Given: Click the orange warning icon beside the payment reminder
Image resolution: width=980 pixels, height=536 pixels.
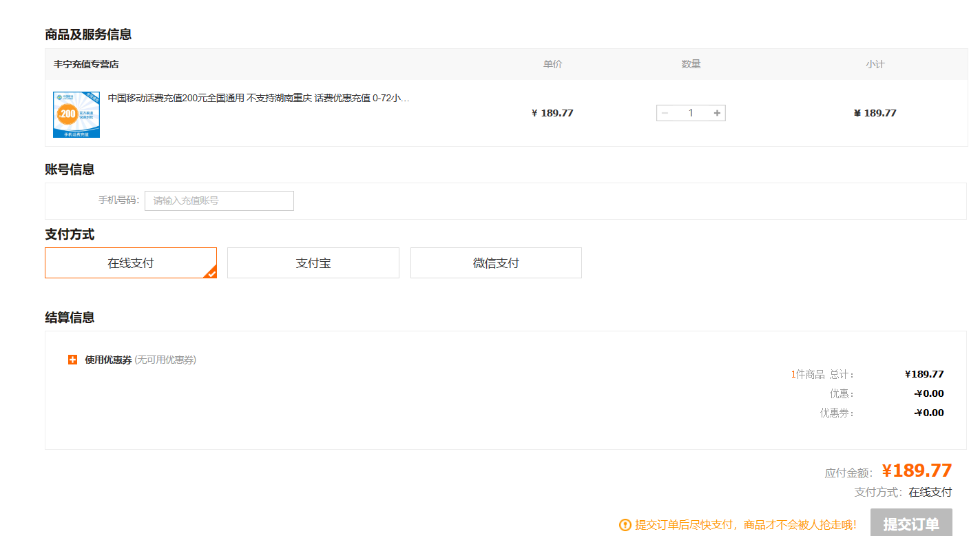Looking at the screenshot, I should click(x=625, y=525).
